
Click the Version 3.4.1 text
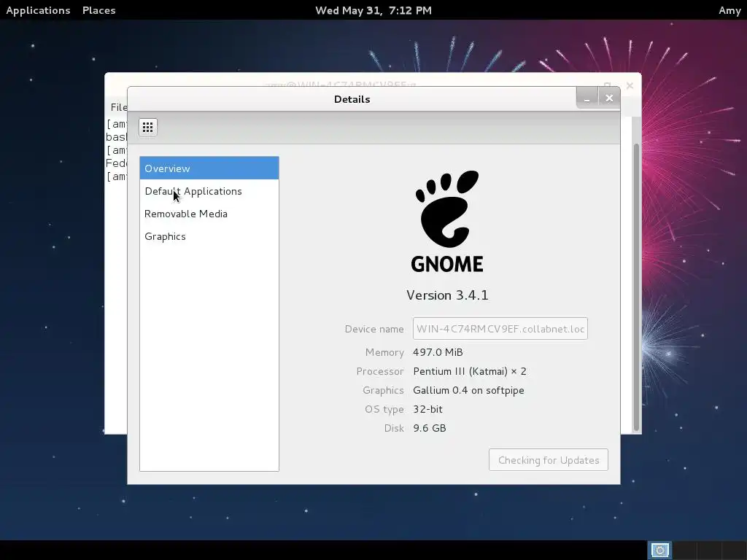[447, 295]
